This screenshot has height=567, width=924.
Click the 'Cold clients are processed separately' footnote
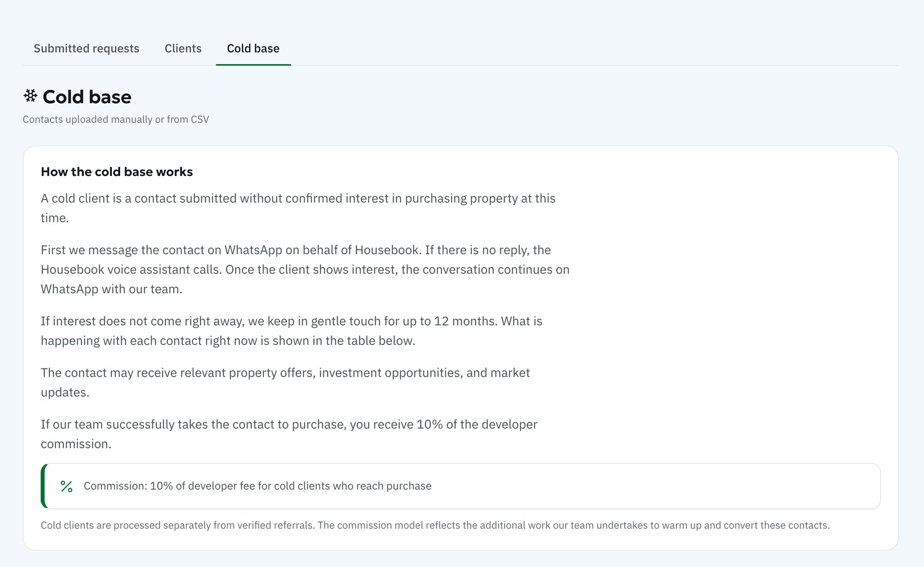[x=435, y=525]
